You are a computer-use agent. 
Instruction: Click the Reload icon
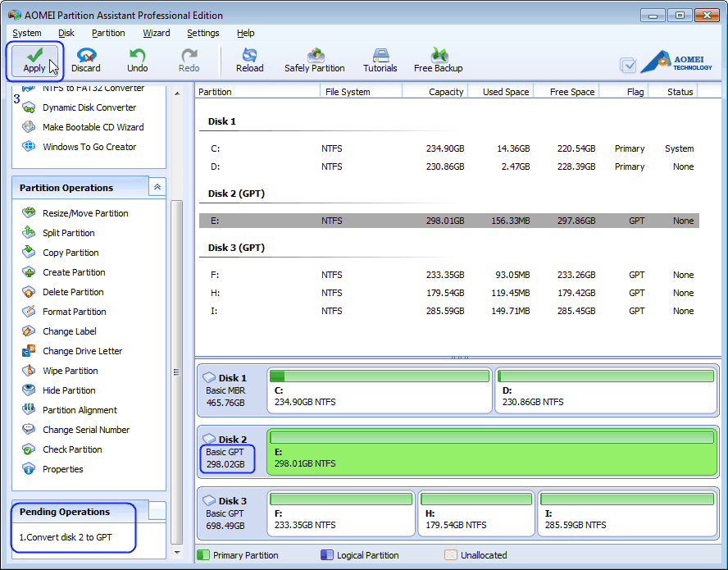(x=249, y=57)
